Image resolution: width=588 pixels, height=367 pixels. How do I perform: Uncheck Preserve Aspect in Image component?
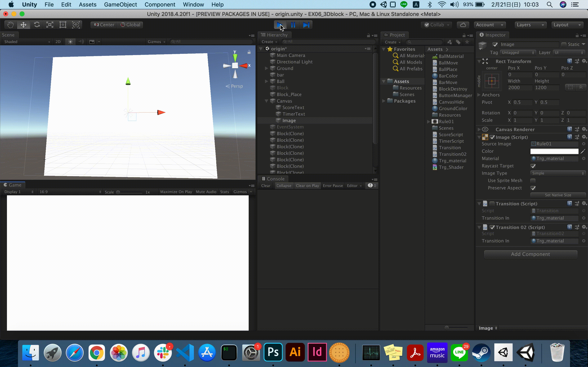(533, 188)
